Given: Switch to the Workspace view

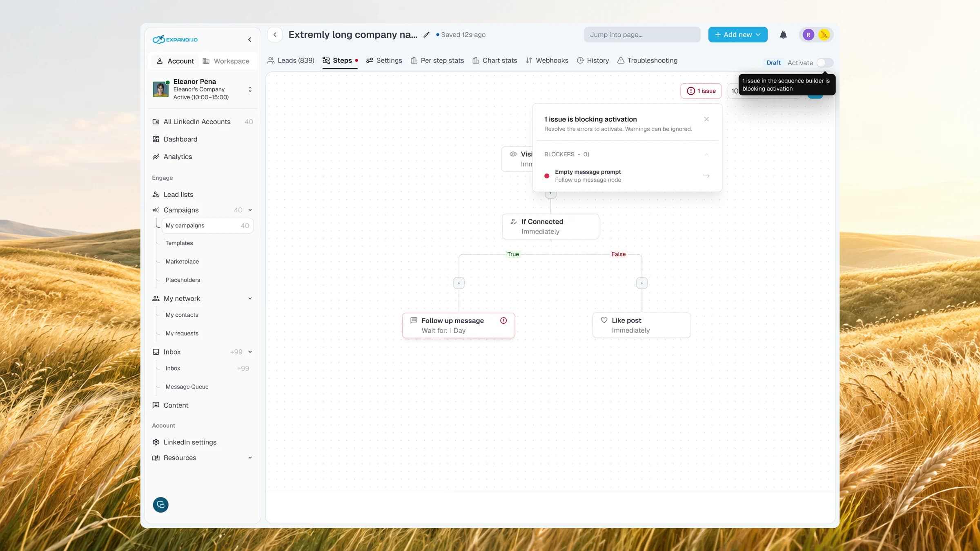Looking at the screenshot, I should [226, 61].
